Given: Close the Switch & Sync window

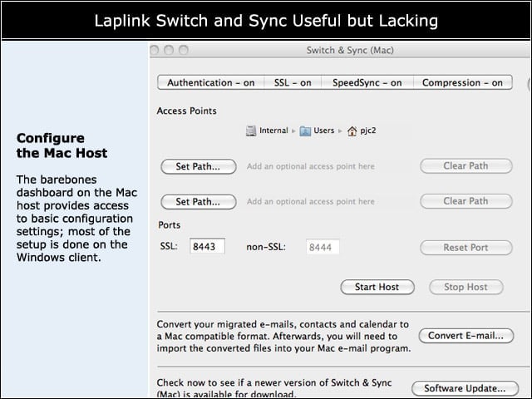Looking at the screenshot, I should [155, 50].
